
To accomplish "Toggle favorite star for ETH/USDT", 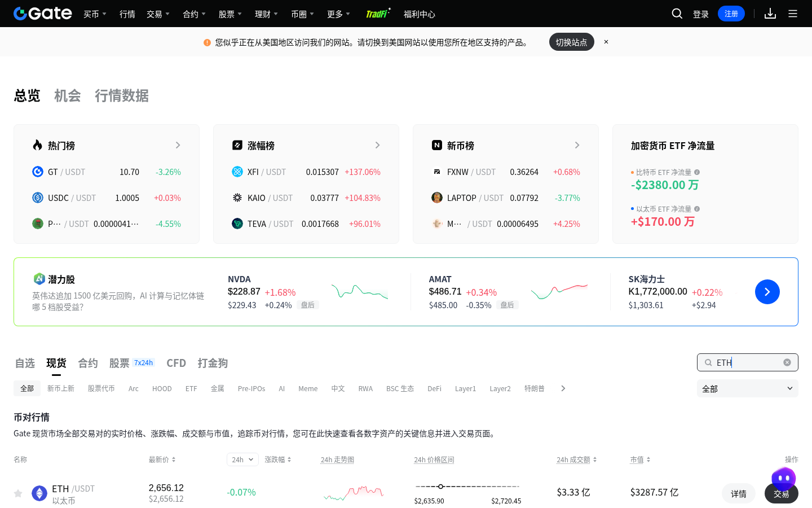I will coord(18,493).
